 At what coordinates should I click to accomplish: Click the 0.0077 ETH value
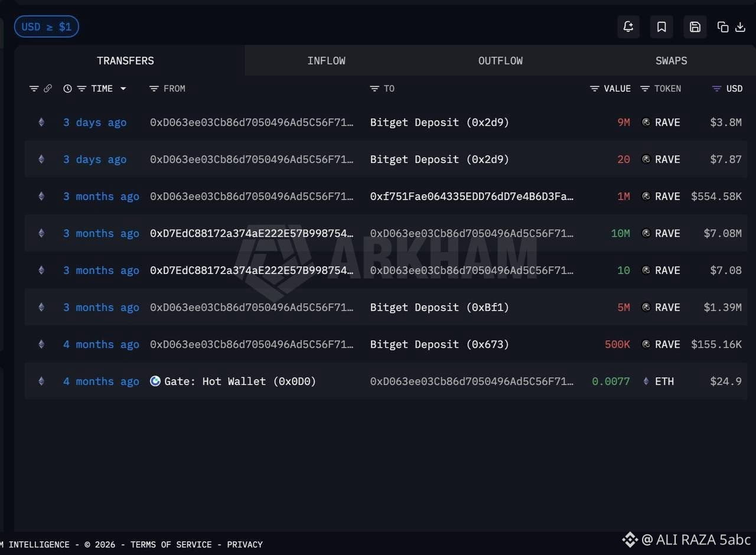tap(611, 381)
